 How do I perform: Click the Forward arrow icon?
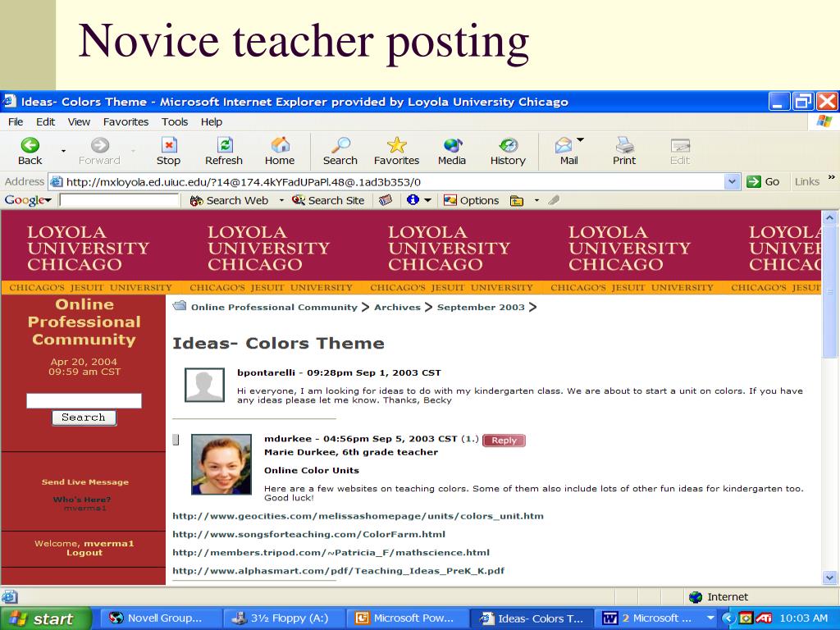pyautogui.click(x=99, y=145)
